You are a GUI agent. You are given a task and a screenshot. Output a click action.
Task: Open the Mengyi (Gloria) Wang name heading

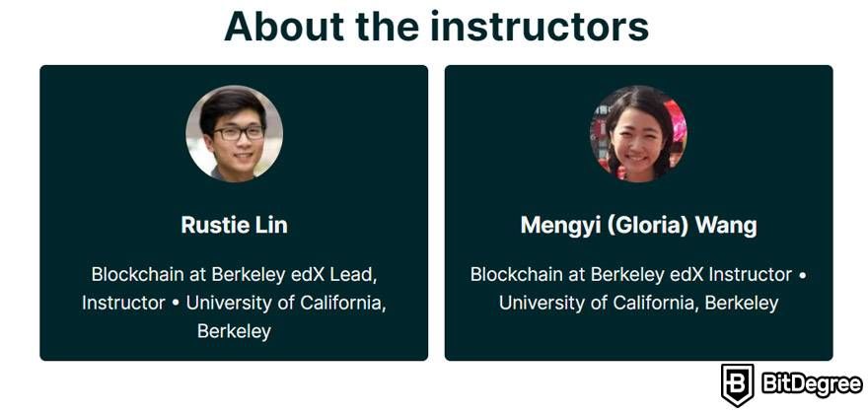click(639, 225)
